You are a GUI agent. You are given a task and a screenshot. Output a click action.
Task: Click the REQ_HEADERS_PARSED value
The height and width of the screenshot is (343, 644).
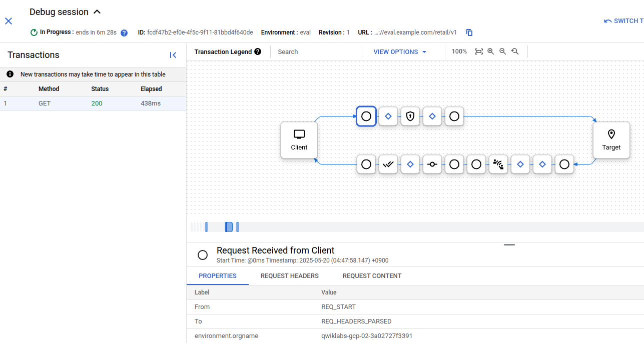(356, 321)
